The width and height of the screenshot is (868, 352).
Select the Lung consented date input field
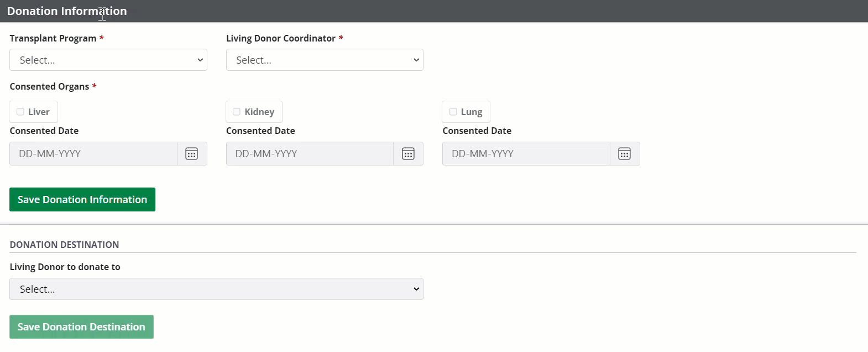(526, 154)
